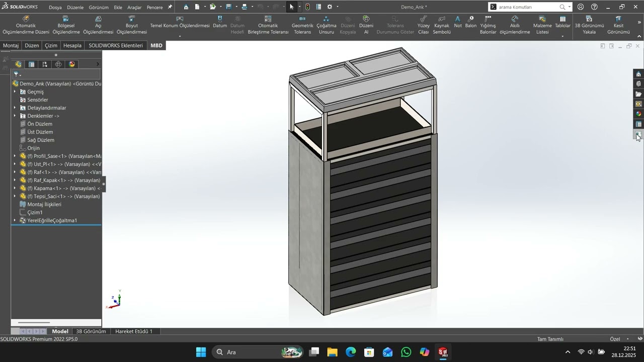Open the Options gear icon
644x362 pixels.
[330, 7]
